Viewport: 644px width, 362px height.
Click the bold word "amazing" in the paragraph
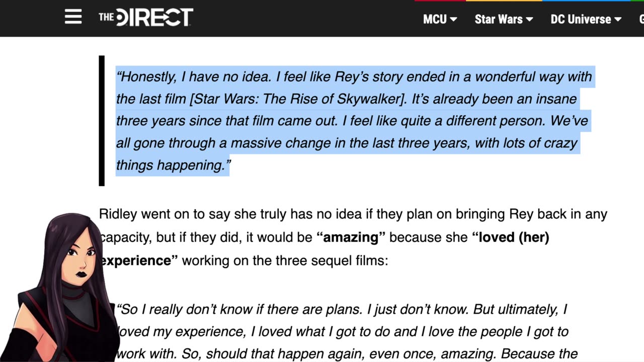[x=351, y=237]
